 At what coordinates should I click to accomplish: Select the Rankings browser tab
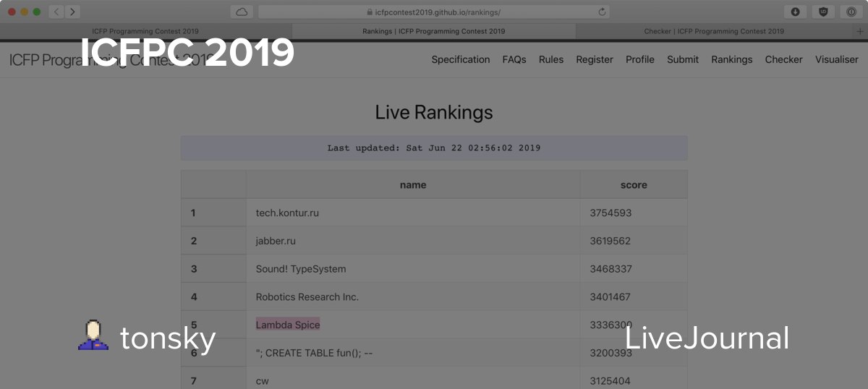[x=434, y=31]
